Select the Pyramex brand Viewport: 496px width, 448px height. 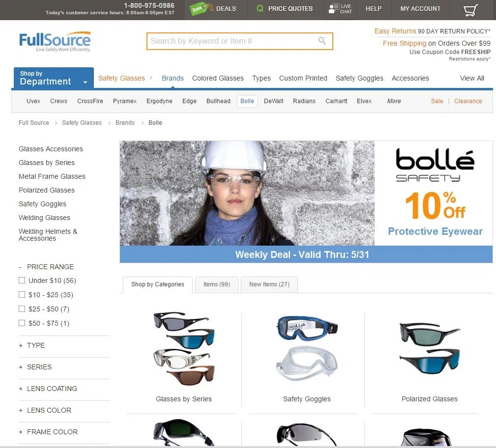coord(125,101)
